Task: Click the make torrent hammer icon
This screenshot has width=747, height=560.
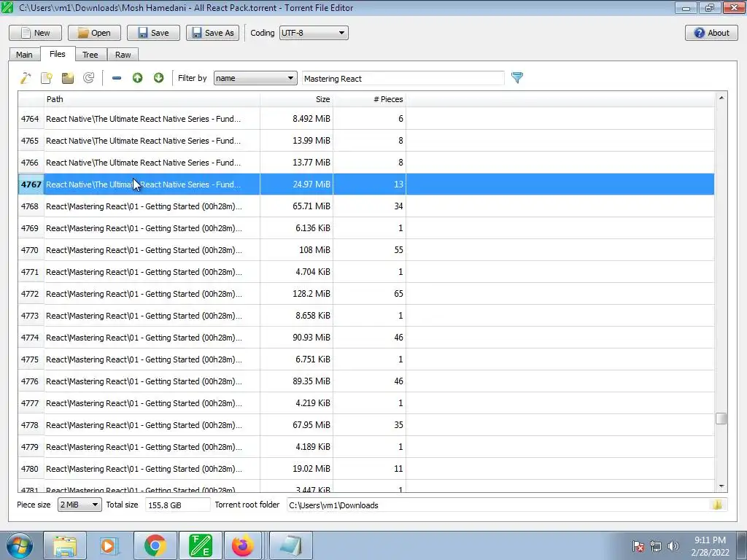Action: point(26,78)
